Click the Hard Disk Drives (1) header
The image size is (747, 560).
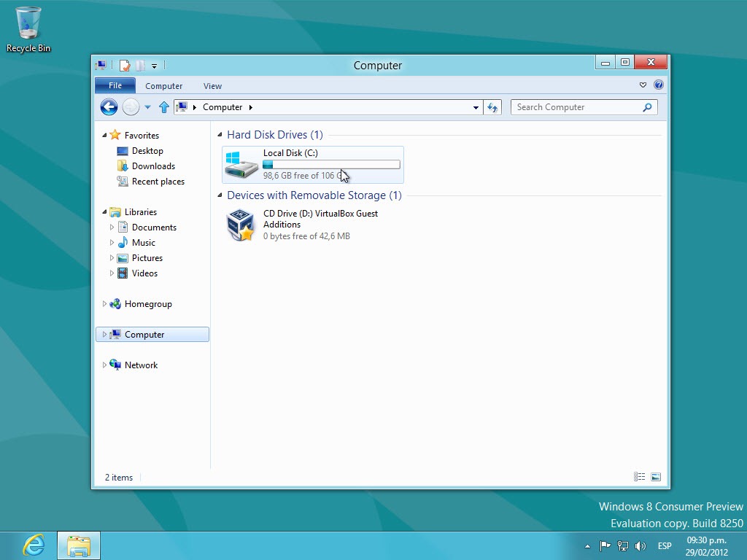[275, 135]
